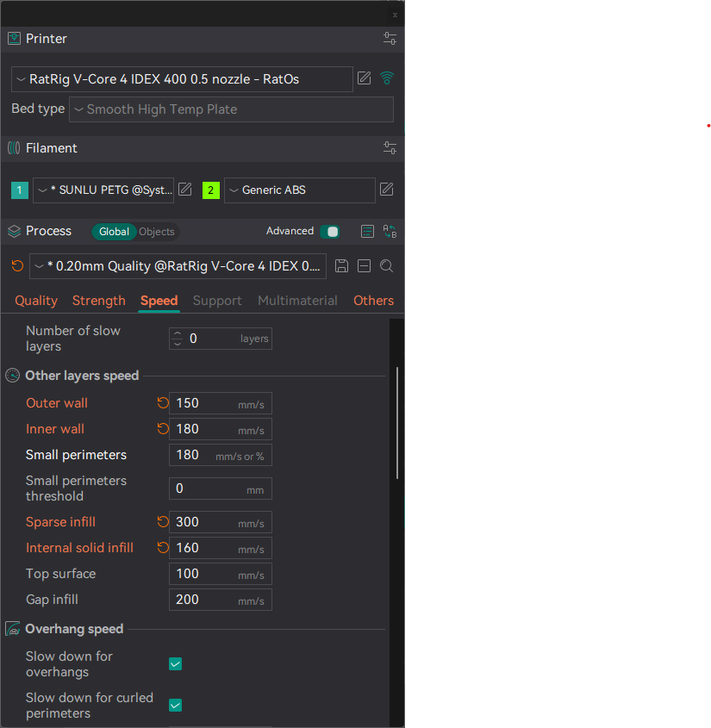Open printer settings sliders icon
Image resolution: width=711 pixels, height=728 pixels.
pos(390,39)
